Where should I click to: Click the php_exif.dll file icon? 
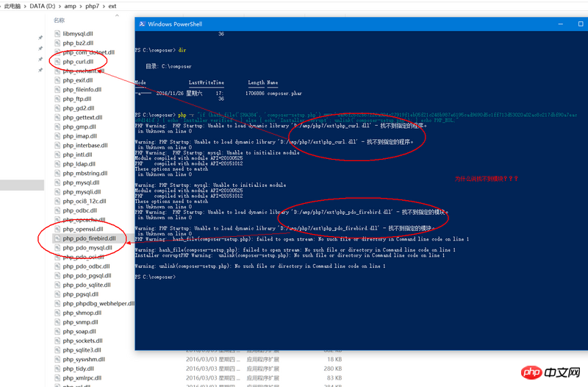(x=57, y=80)
